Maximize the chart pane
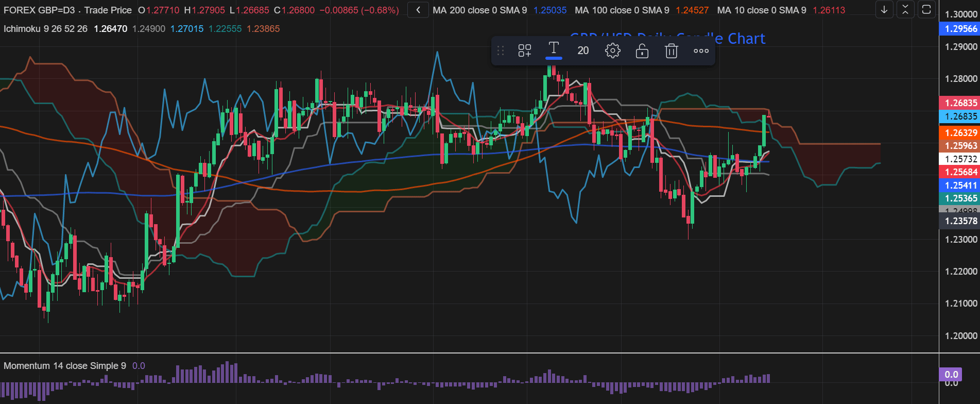This screenshot has width=980, height=404. tap(926, 10)
